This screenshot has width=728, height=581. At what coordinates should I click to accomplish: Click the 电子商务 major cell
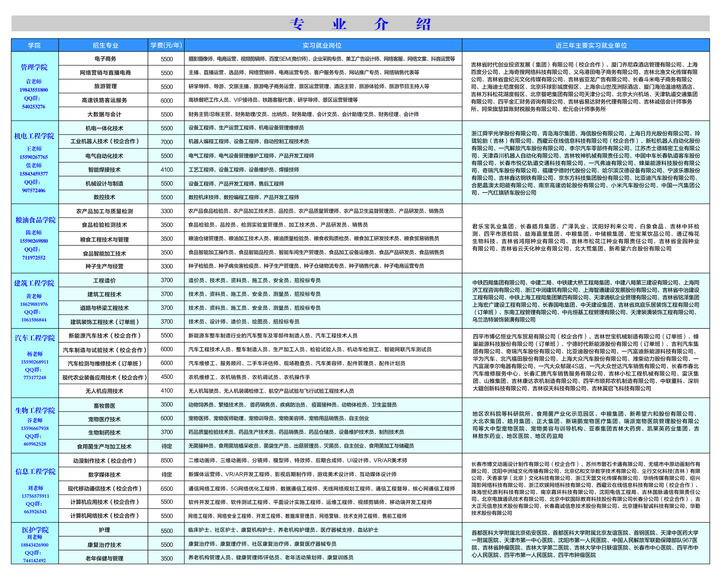pyautogui.click(x=106, y=59)
